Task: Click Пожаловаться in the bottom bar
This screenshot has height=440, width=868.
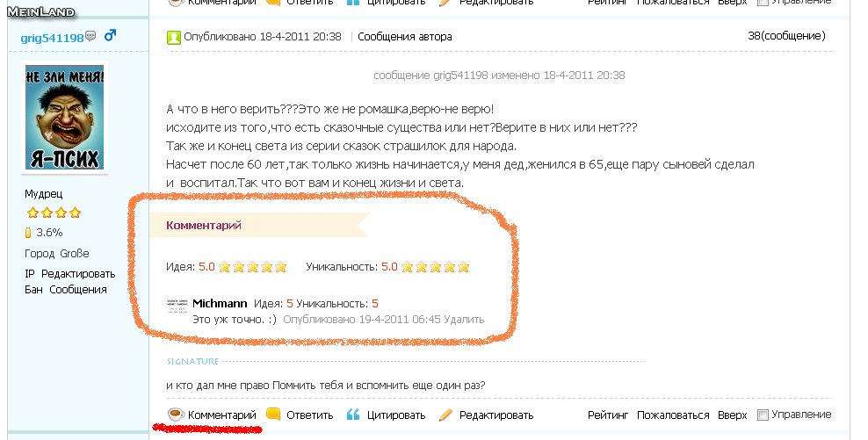Action: coord(673,415)
